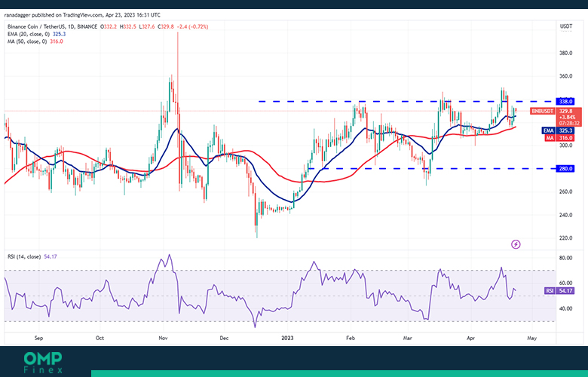Click the 240.0 price scale value
588x377 pixels.
click(x=566, y=216)
